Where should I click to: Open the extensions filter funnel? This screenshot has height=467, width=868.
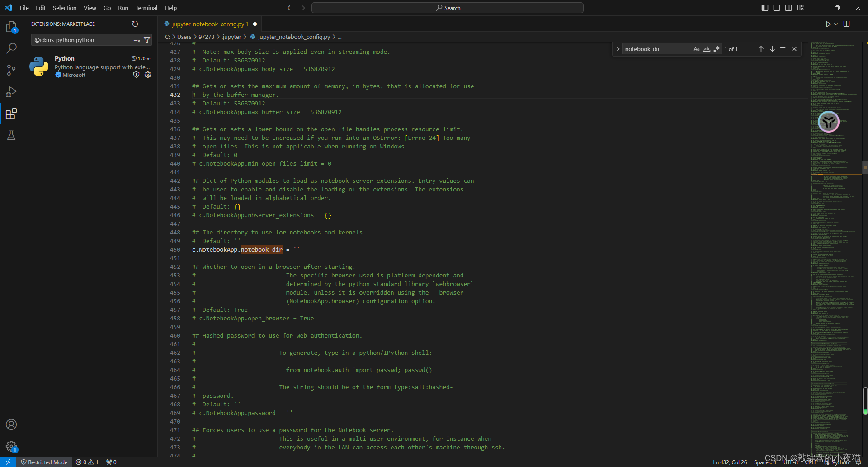pos(147,40)
